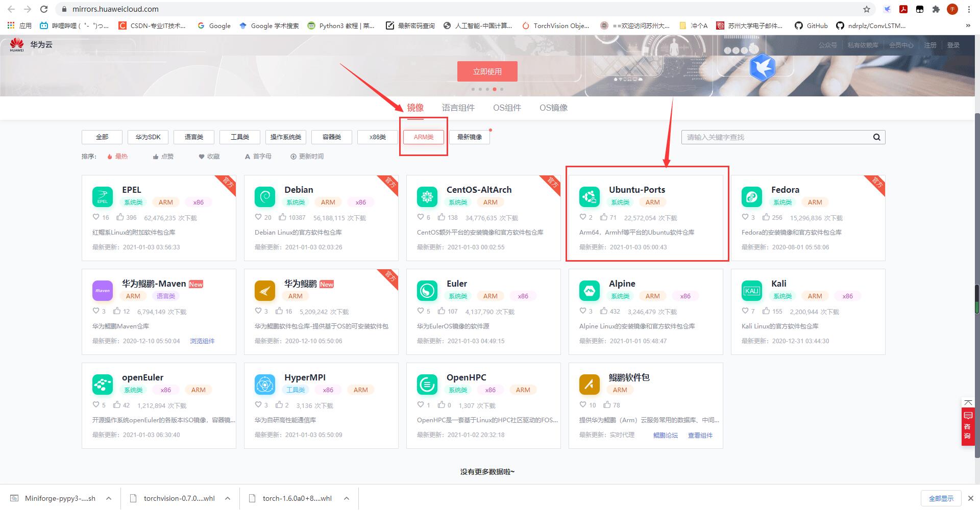Select the Kali mirror logo icon
Image resolution: width=980 pixels, height=511 pixels.
[752, 290]
